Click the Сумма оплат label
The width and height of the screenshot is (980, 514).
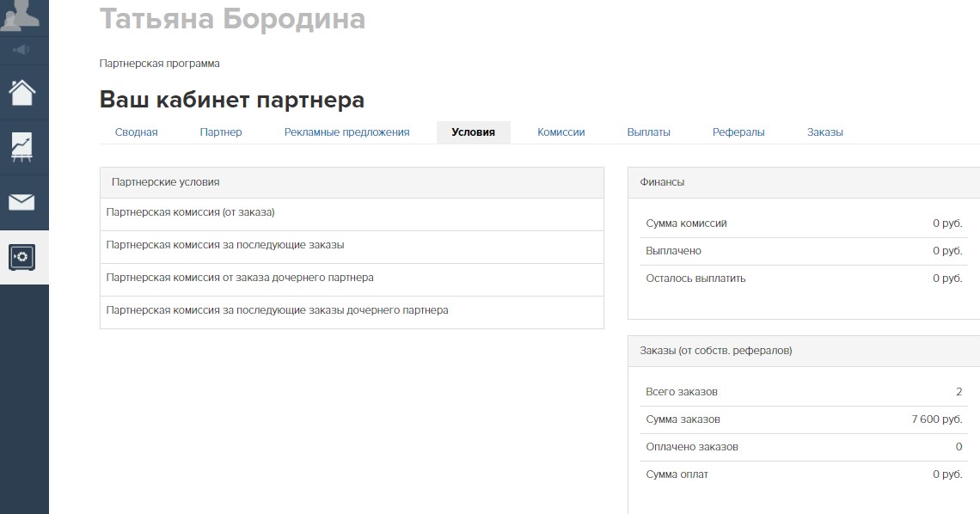point(677,474)
